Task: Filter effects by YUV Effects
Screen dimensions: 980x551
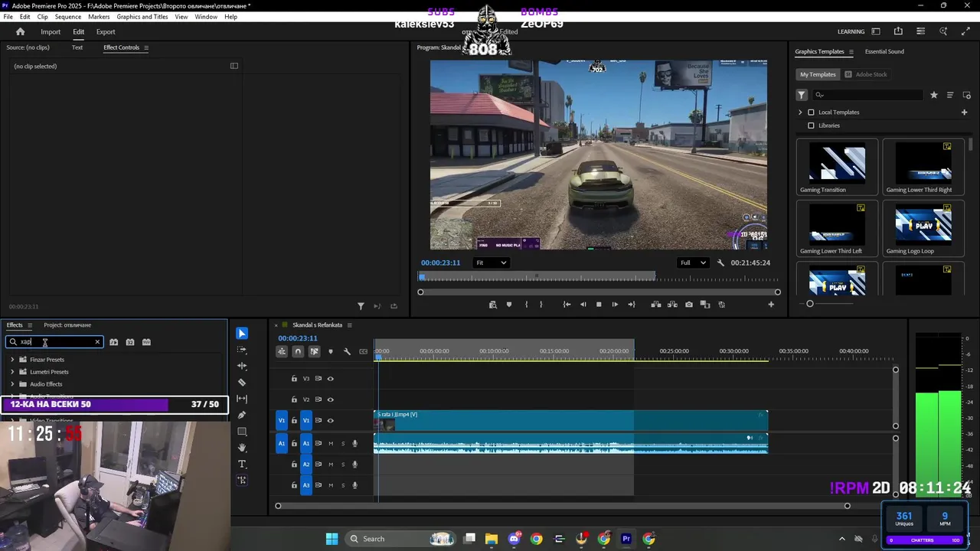Action: [146, 342]
